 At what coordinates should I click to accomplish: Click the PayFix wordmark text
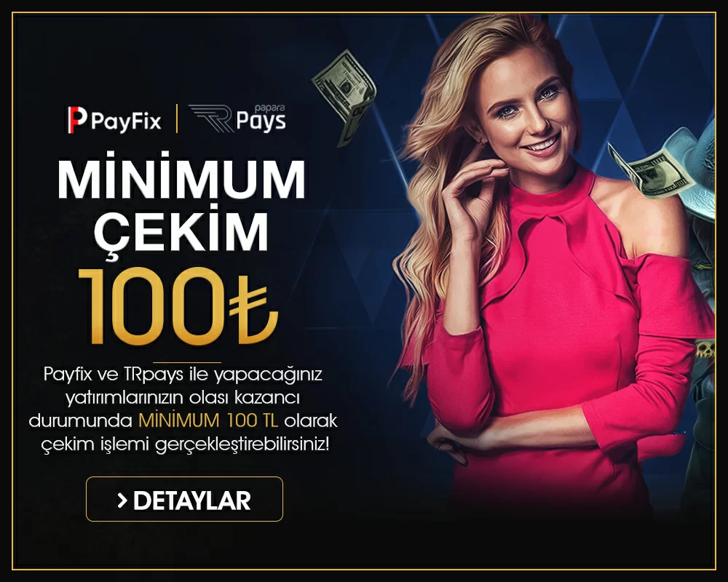[x=126, y=121]
